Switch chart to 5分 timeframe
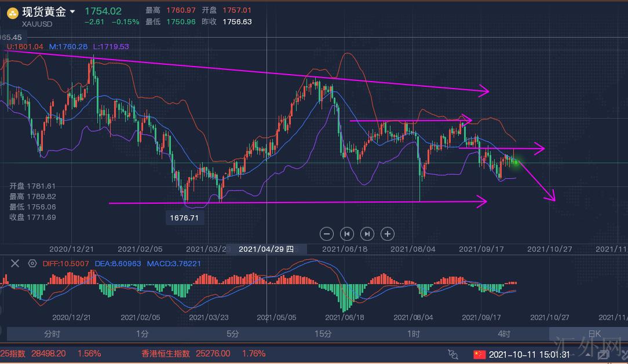 point(233,334)
